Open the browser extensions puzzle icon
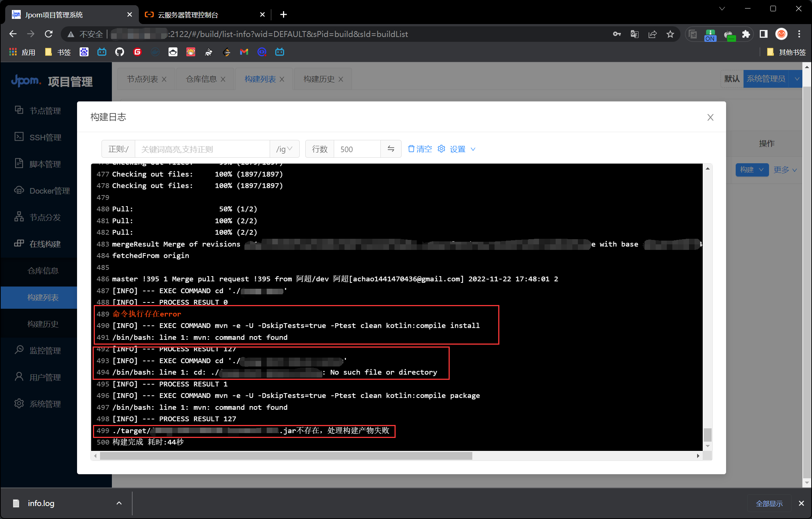The width and height of the screenshot is (812, 519). click(746, 34)
